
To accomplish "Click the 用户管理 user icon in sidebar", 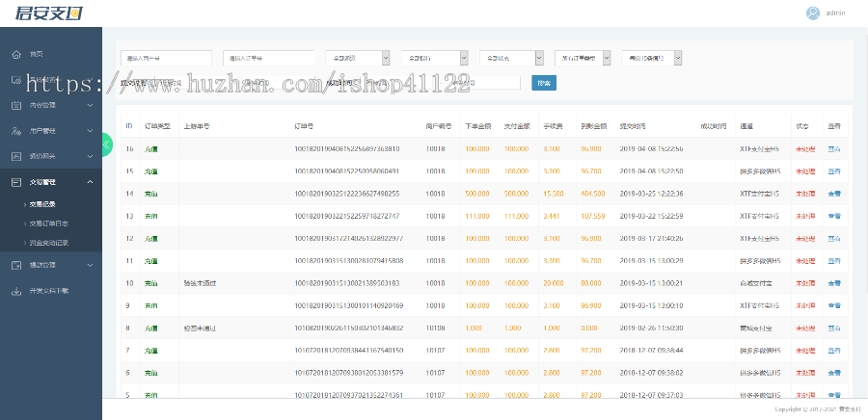I will (x=16, y=131).
